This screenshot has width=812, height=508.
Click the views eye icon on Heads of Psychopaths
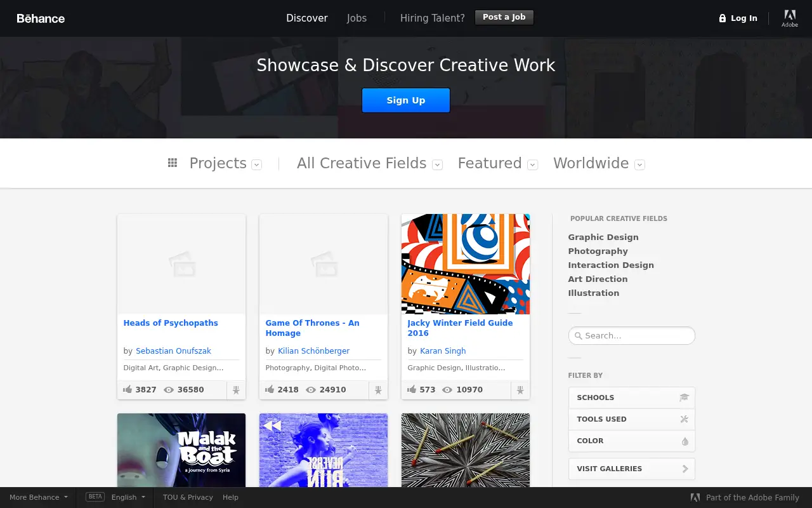tap(169, 390)
